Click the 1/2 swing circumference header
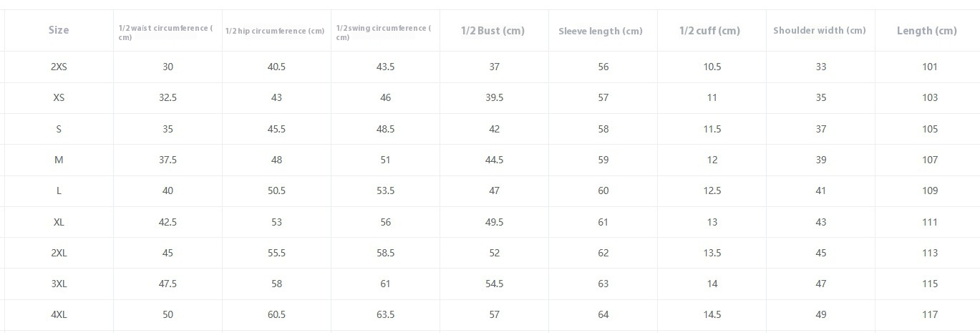The height and width of the screenshot is (333, 980). (384, 32)
